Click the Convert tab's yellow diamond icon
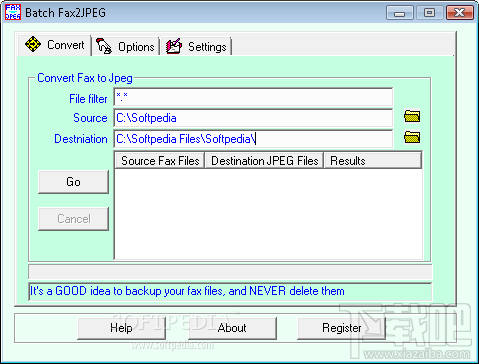479x364 pixels. (33, 44)
